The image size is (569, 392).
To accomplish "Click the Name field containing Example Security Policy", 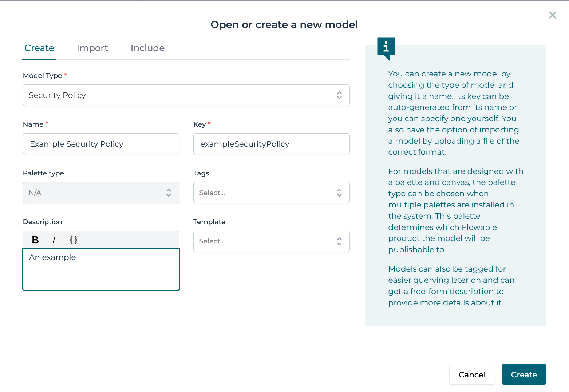I will 101,144.
